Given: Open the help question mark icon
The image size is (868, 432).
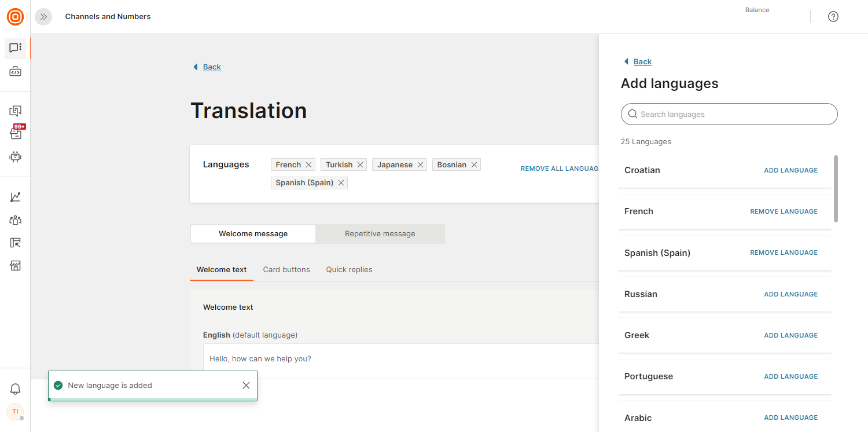Looking at the screenshot, I should (833, 17).
